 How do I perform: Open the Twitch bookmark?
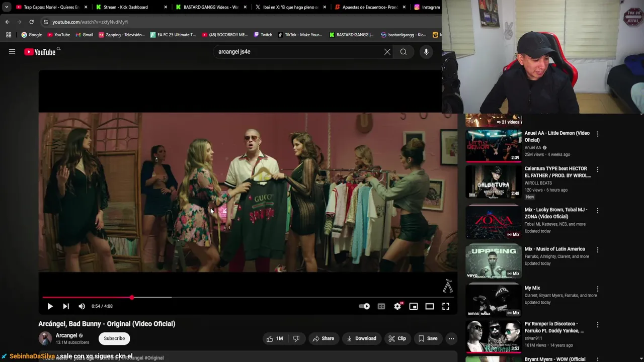[x=263, y=35]
